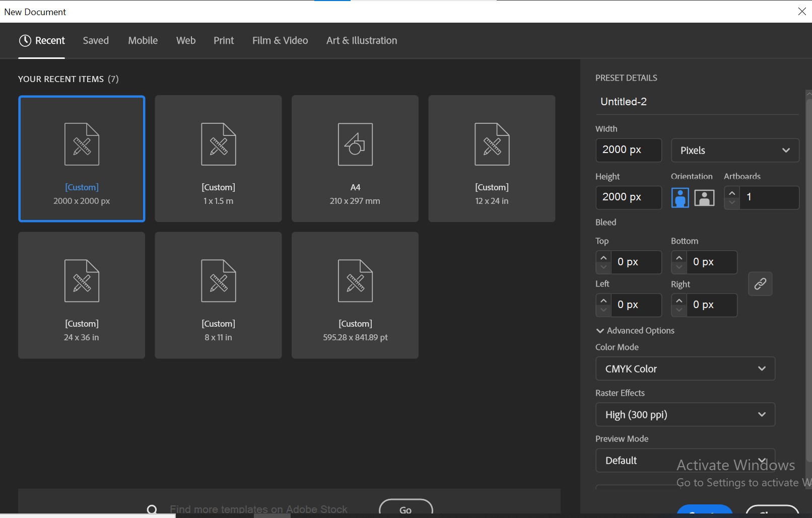Go to the Print tab
Image resolution: width=812 pixels, height=518 pixels.
224,40
